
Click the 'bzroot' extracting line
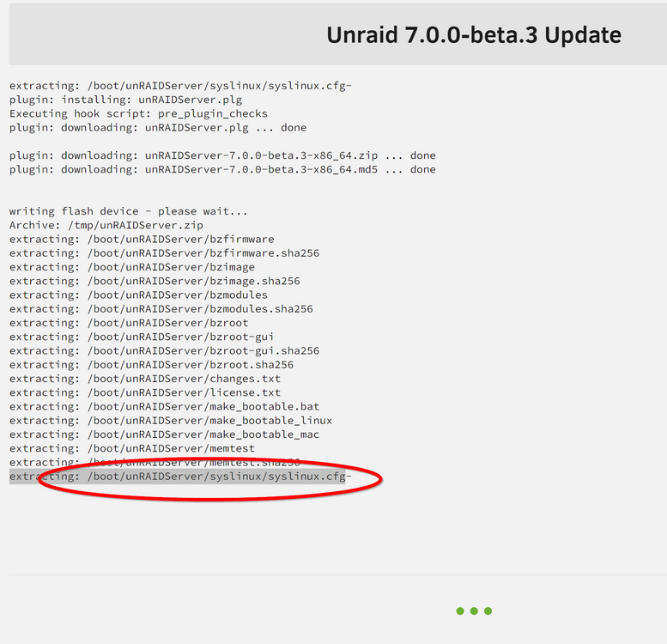tap(129, 323)
